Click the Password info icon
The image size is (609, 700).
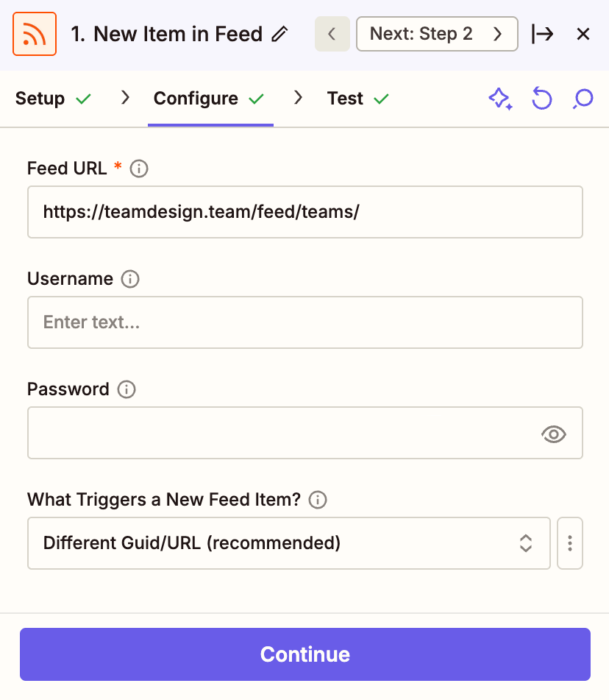click(127, 389)
